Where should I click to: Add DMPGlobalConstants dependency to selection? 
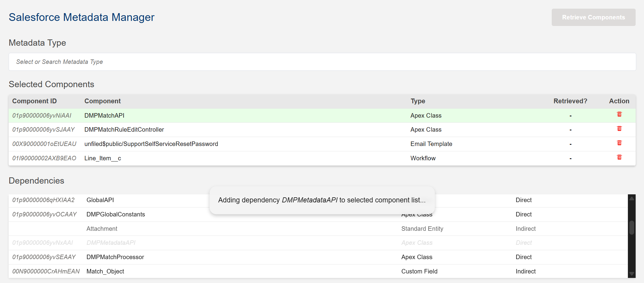tap(318, 214)
